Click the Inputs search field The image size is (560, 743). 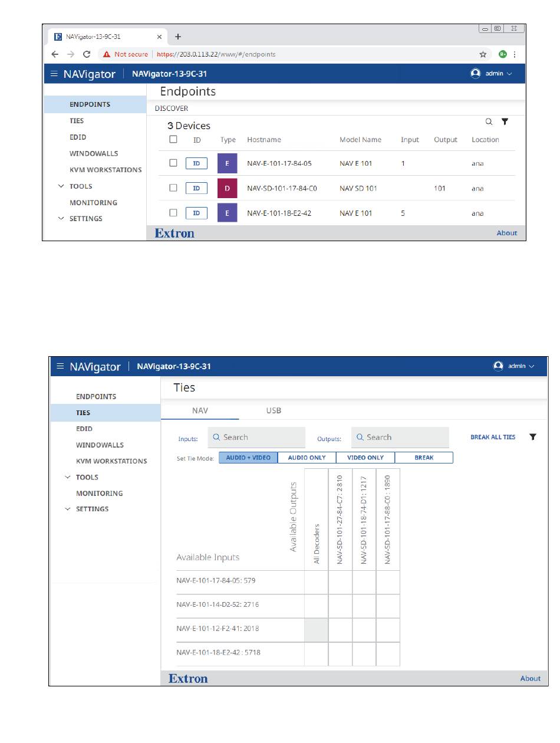pos(256,438)
